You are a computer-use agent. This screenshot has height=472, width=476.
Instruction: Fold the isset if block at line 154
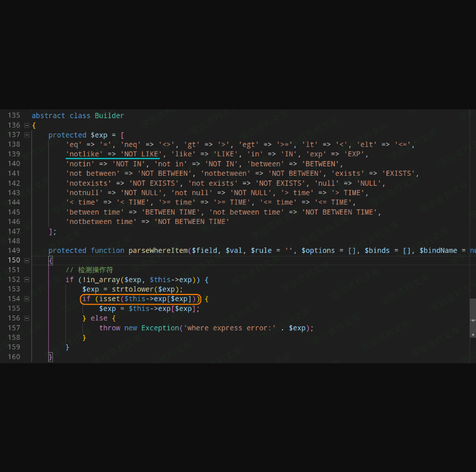click(26, 299)
